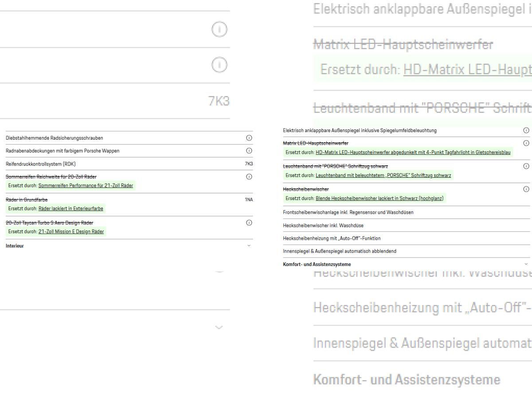Open info icon on small Leuchtenband PORSCHE Schriftzug row

coord(527,166)
